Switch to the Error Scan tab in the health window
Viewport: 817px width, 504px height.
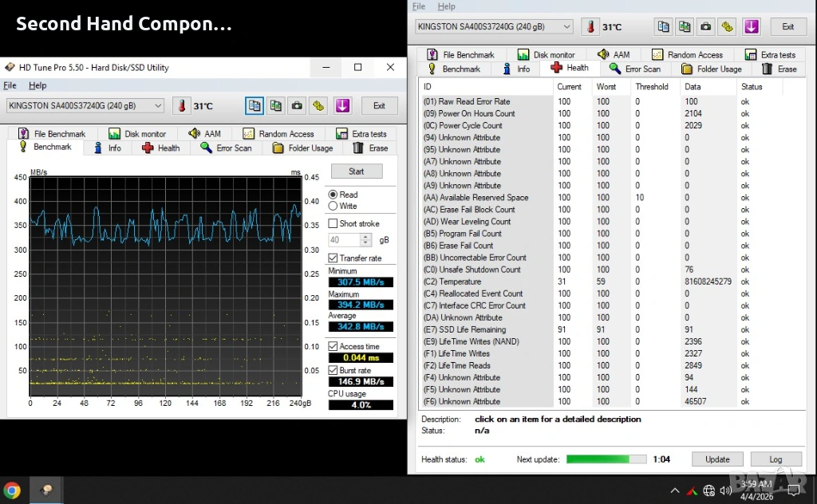(636, 69)
